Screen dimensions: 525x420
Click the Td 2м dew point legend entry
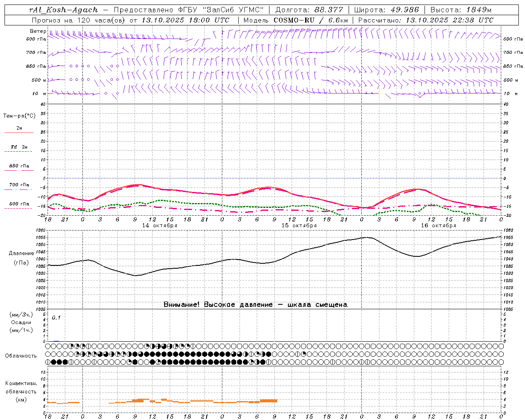(19, 147)
